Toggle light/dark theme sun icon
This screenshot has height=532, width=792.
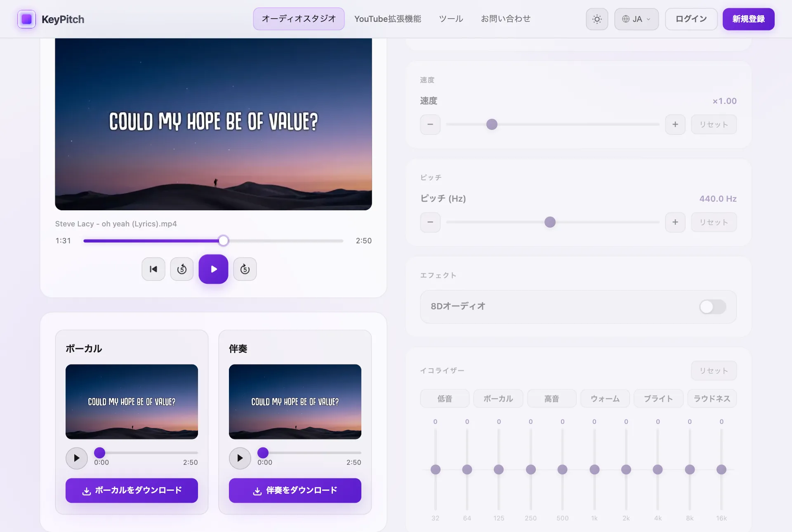[x=597, y=19]
